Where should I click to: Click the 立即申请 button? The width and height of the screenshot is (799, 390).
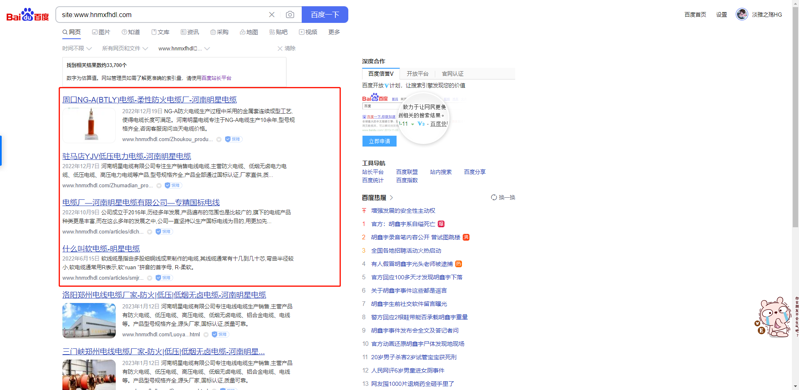(379, 141)
